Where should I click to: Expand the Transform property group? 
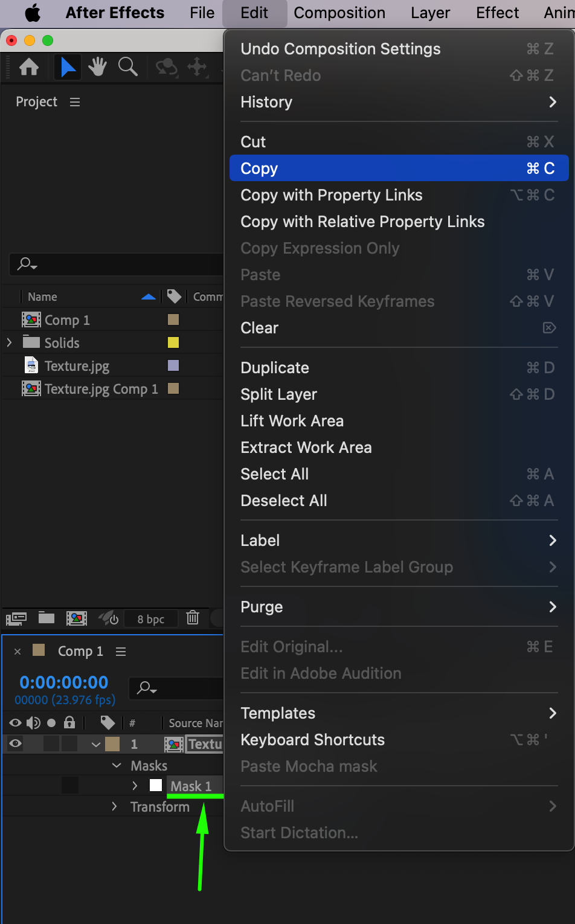pyautogui.click(x=114, y=807)
